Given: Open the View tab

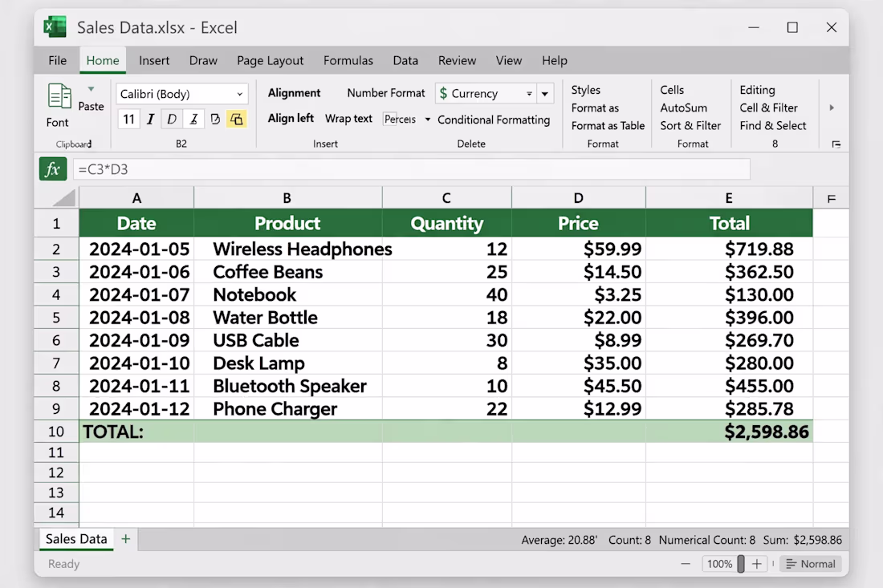Looking at the screenshot, I should (x=508, y=60).
